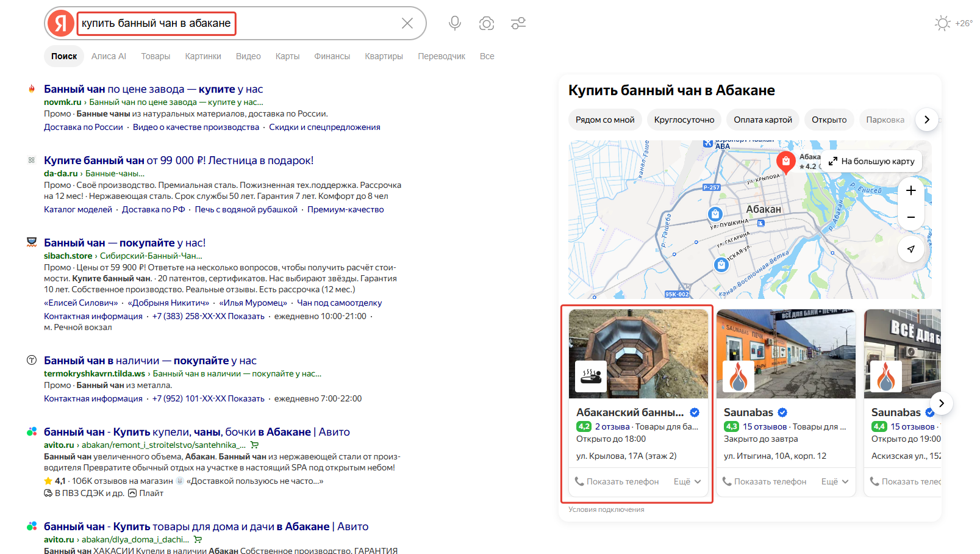The width and height of the screenshot is (980, 554).
Task: Click Avito favicon beside 'купели, чаны, бочки'
Action: pos(32,431)
